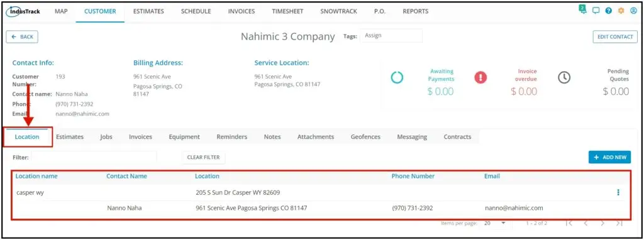644x240 pixels.
Task: Switch to the Invoices tab
Action: pyautogui.click(x=140, y=137)
